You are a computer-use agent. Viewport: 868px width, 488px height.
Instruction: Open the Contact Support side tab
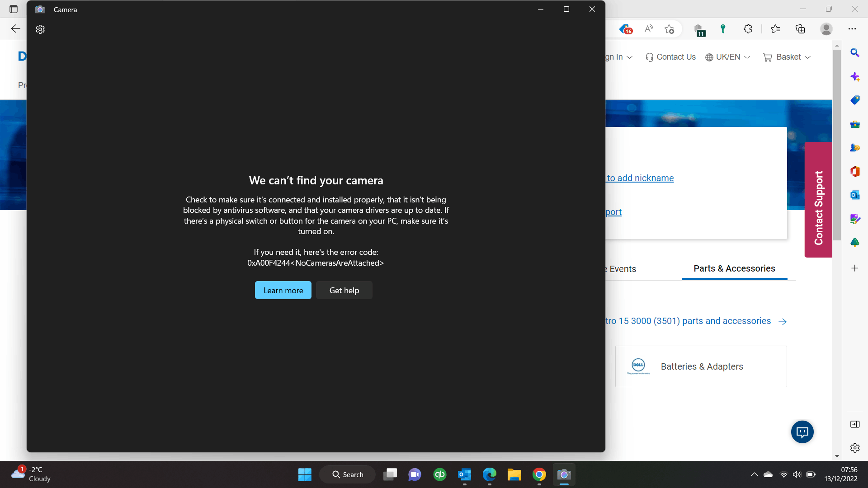[x=818, y=200]
